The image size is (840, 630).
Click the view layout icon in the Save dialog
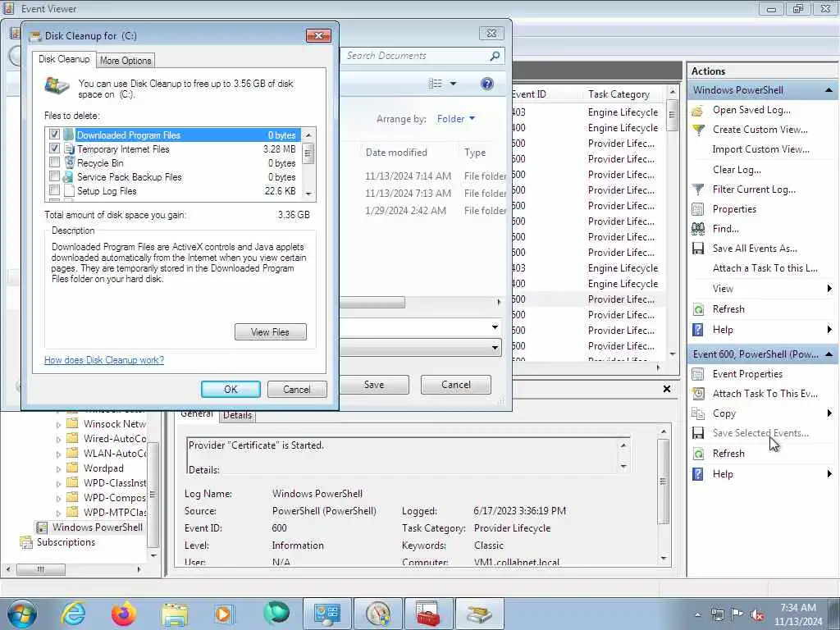coord(436,84)
